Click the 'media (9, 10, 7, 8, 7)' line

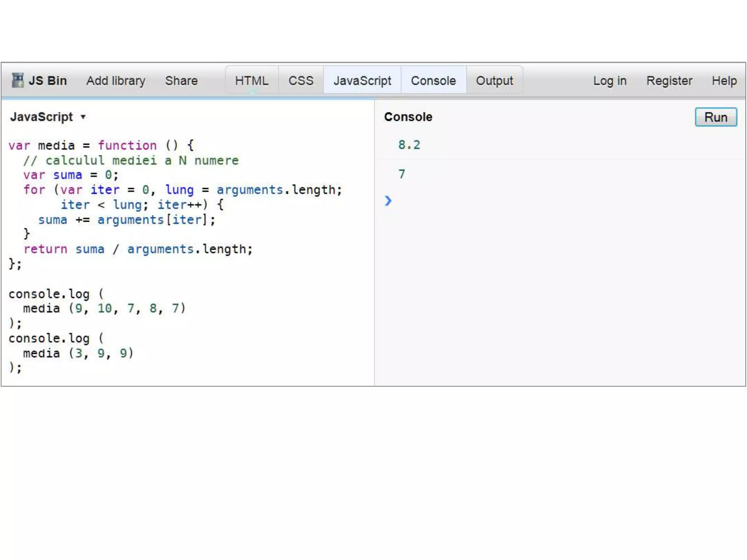pos(104,308)
